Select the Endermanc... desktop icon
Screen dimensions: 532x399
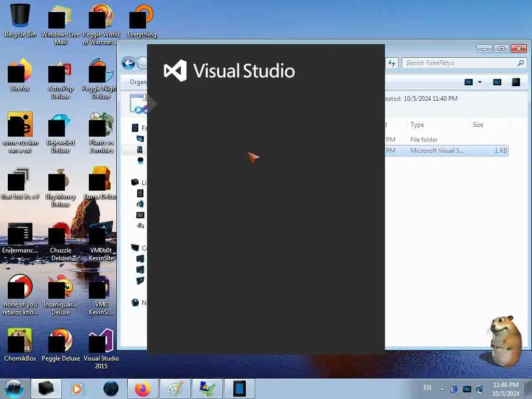click(x=20, y=237)
